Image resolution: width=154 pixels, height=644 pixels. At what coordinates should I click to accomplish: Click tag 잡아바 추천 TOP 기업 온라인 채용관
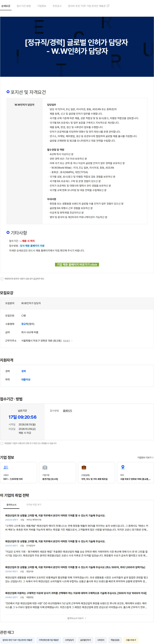[x=17, y=640]
